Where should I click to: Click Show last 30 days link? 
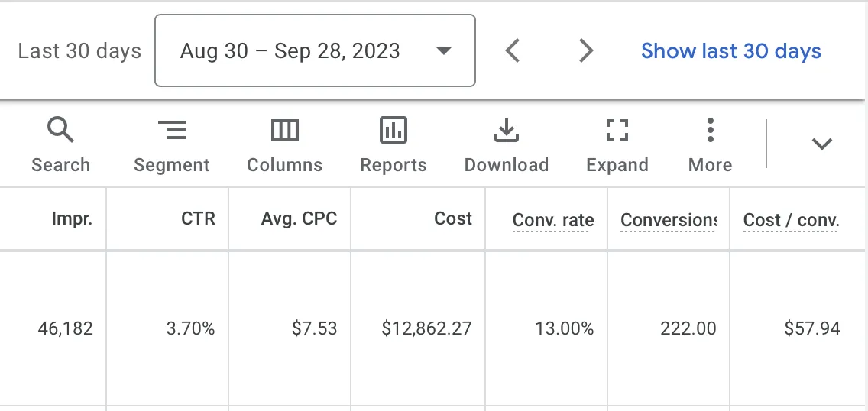730,51
